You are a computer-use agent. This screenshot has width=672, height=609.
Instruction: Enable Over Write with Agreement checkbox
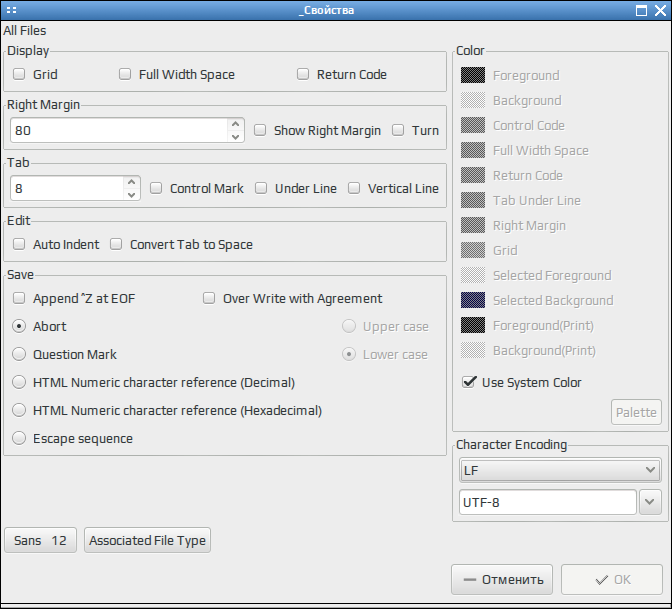click(x=209, y=298)
